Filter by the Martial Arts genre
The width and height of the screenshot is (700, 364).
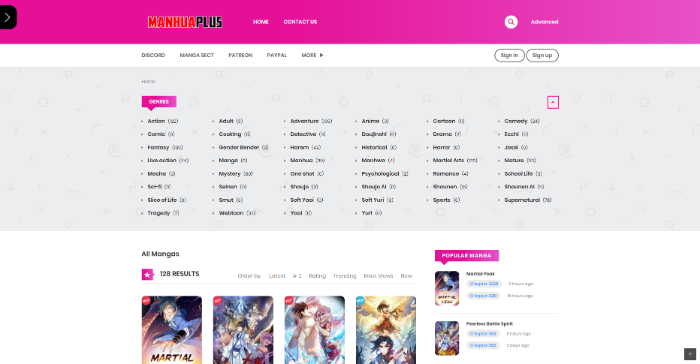[448, 160]
